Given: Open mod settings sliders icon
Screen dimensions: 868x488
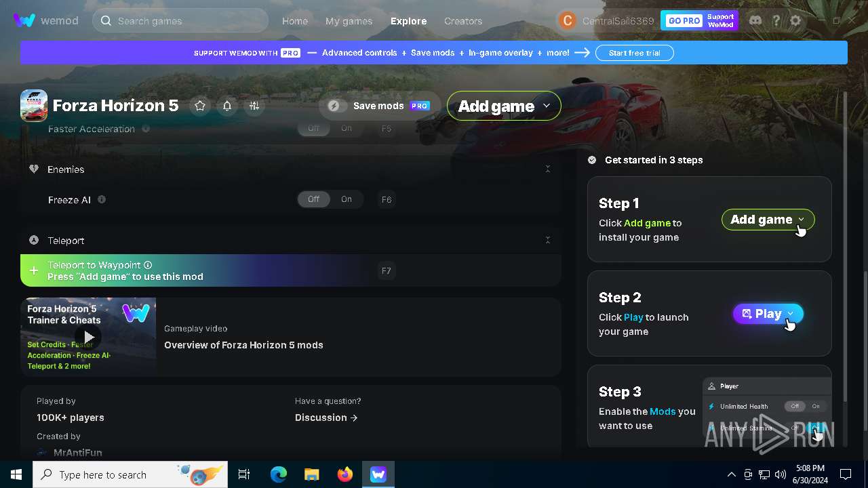Looking at the screenshot, I should coord(254,106).
